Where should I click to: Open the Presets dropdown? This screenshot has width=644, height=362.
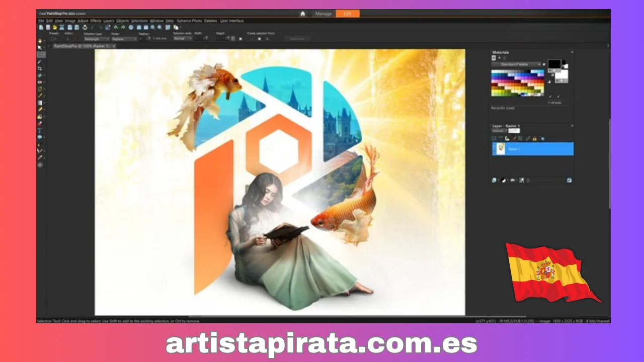54,39
